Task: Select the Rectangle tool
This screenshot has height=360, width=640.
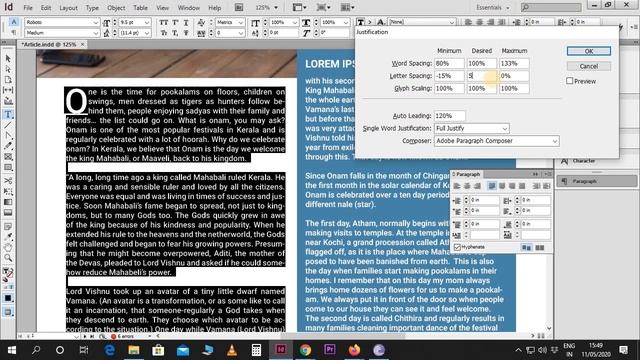Action: (x=8, y=167)
